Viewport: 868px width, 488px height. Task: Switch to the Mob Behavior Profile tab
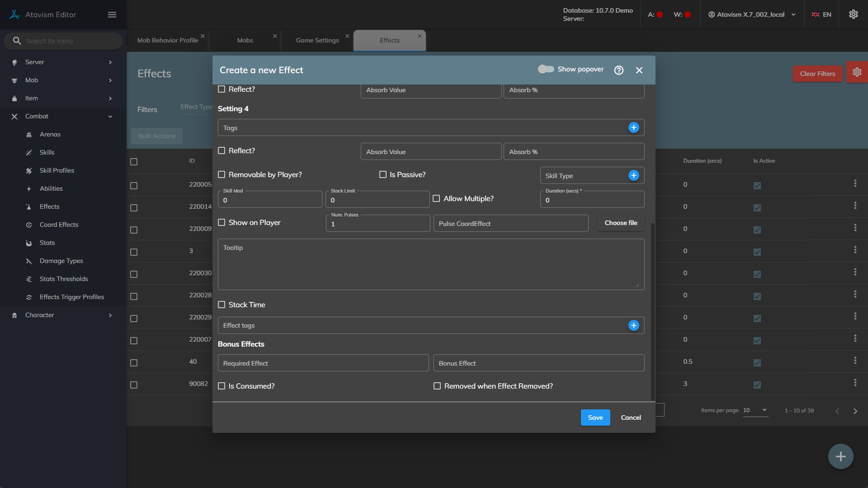pyautogui.click(x=167, y=40)
